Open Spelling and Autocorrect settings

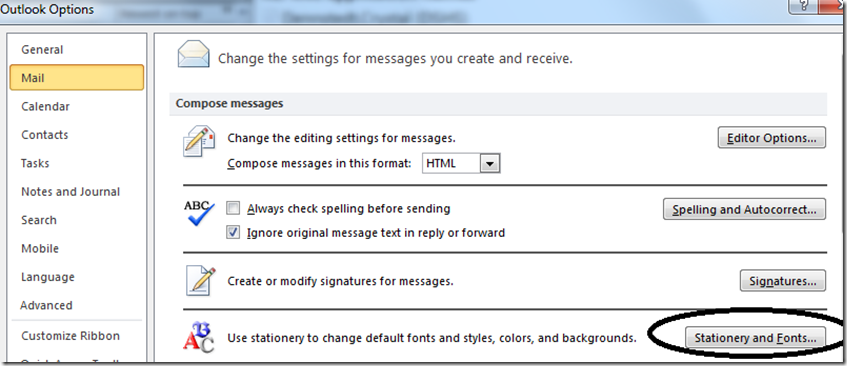coord(744,209)
